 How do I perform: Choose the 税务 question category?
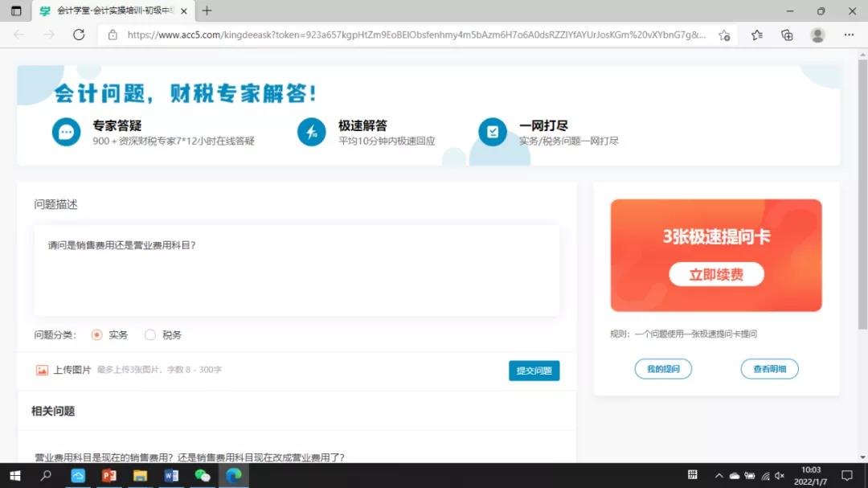(x=150, y=334)
